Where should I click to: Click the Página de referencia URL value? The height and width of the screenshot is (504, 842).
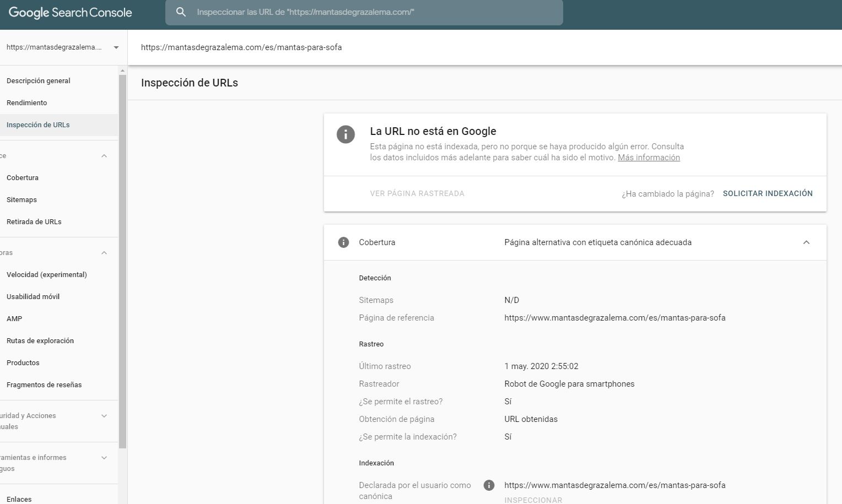point(614,318)
